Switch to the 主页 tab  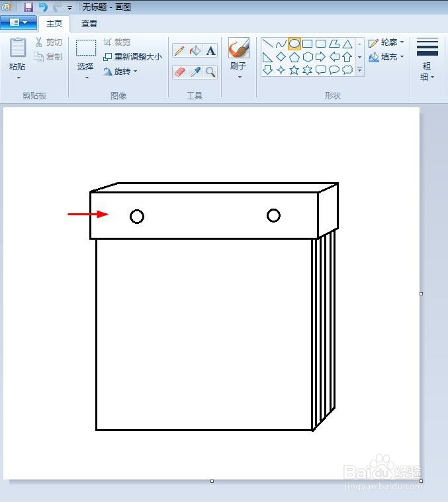(x=54, y=23)
